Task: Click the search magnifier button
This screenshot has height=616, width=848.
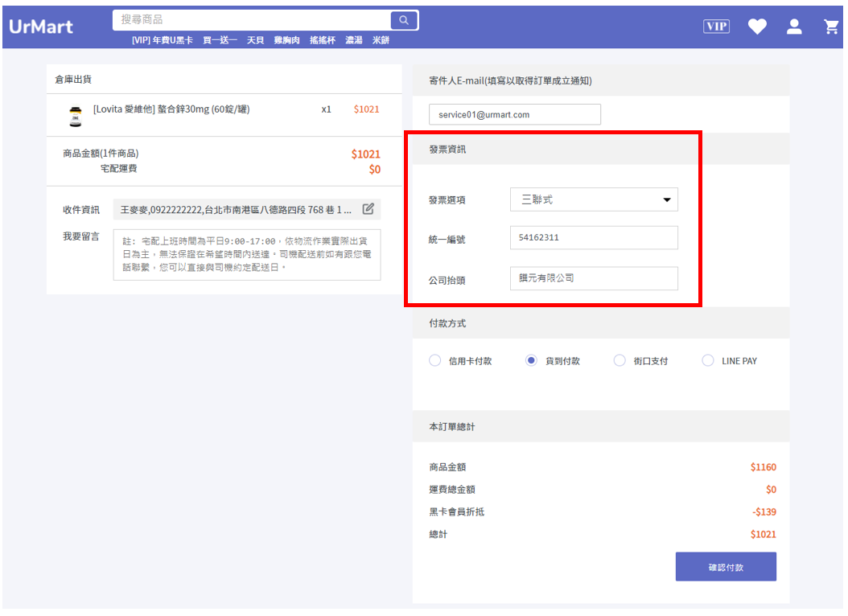Action: tap(403, 20)
